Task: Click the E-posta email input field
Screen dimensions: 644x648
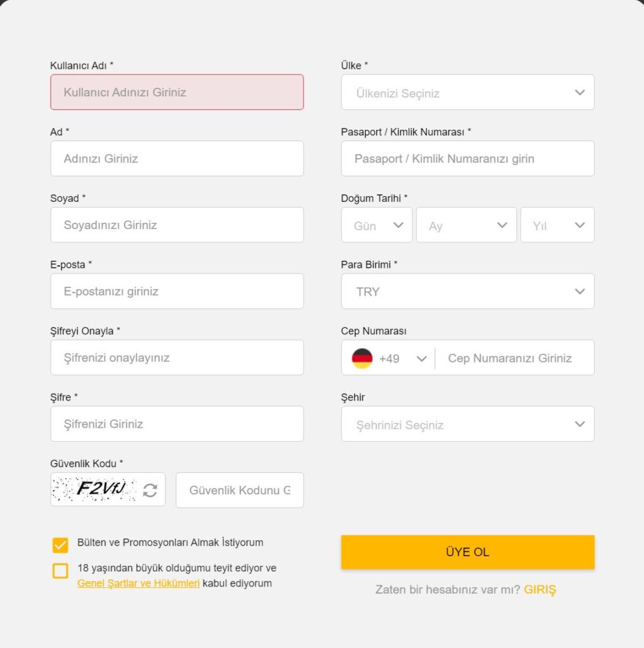Action: click(177, 291)
